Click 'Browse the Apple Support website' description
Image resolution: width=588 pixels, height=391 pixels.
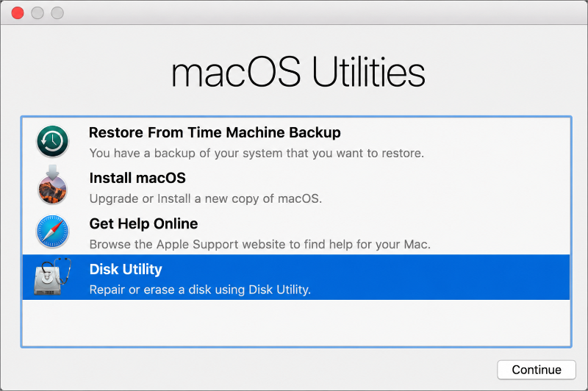260,245
